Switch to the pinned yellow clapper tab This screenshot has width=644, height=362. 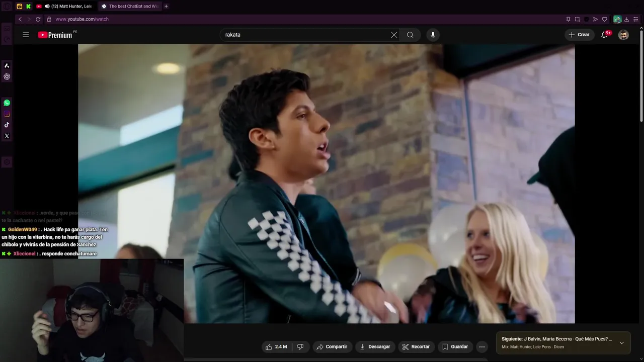(x=20, y=6)
